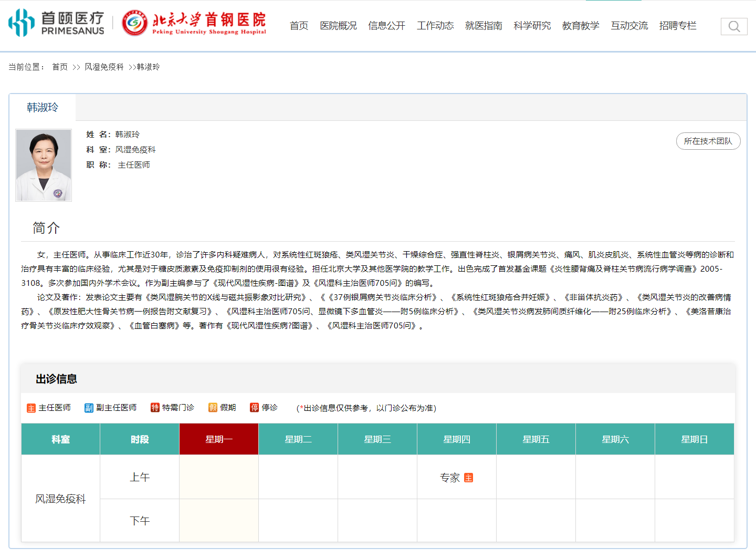Viewport: 756px width, 558px height.
Task: Open the 首页 navigation menu item
Action: pyautogui.click(x=299, y=26)
